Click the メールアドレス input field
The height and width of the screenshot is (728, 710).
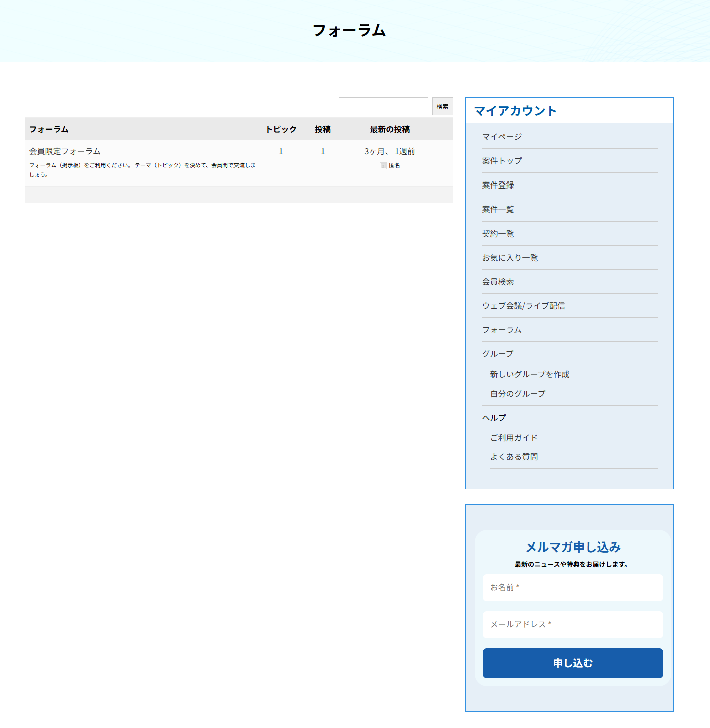click(x=573, y=625)
